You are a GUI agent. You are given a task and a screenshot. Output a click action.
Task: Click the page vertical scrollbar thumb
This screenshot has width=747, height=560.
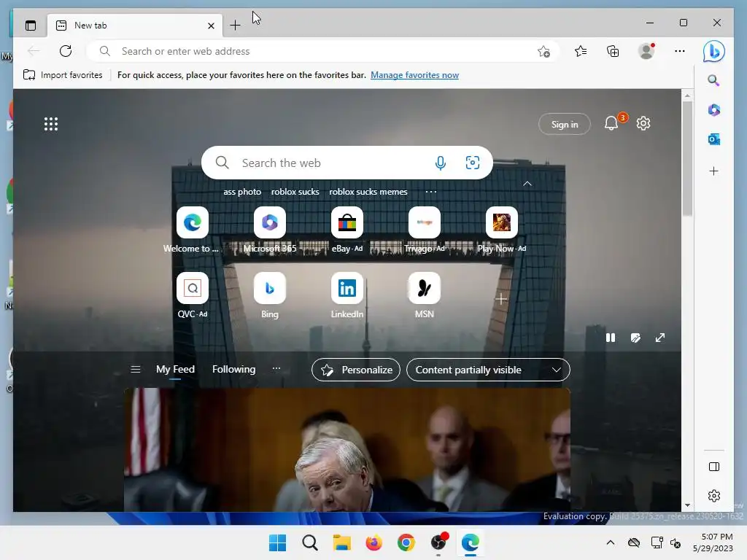tap(687, 158)
